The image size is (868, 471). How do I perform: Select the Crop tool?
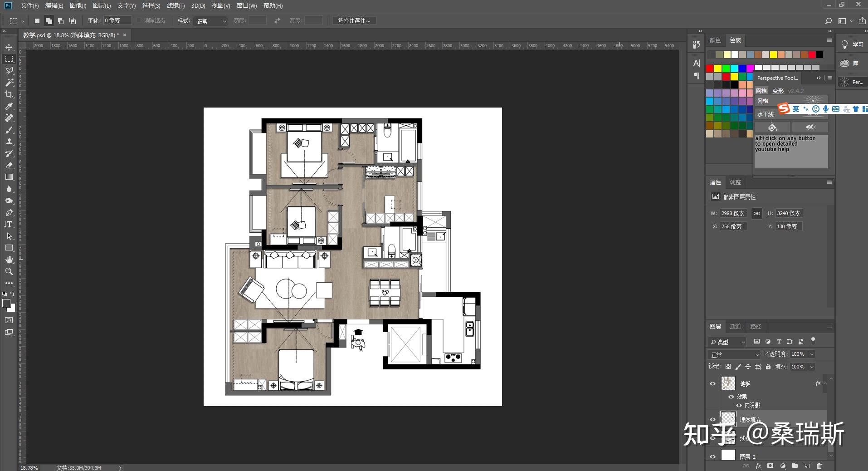(x=9, y=94)
